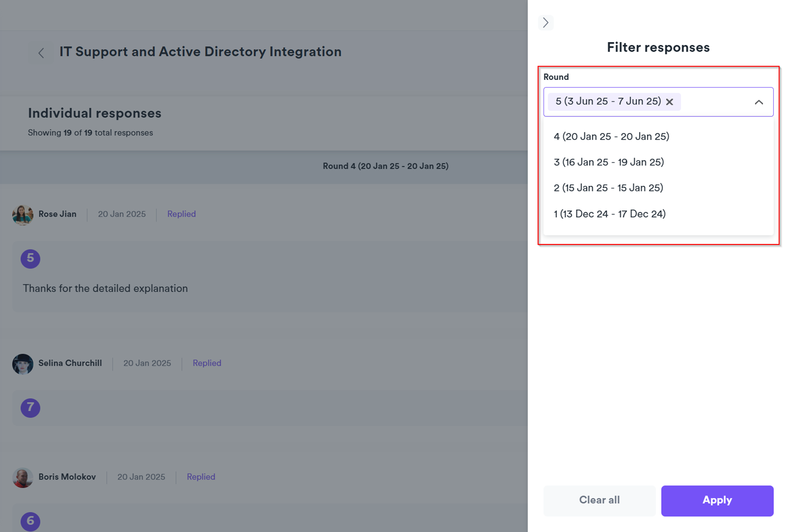Remove the round 5 filter chip

pyautogui.click(x=669, y=102)
